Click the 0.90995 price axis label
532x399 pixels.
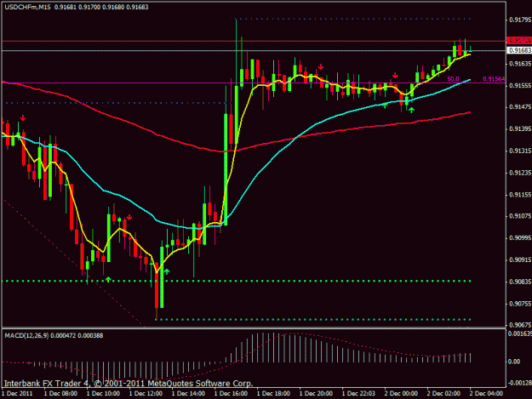pos(520,238)
